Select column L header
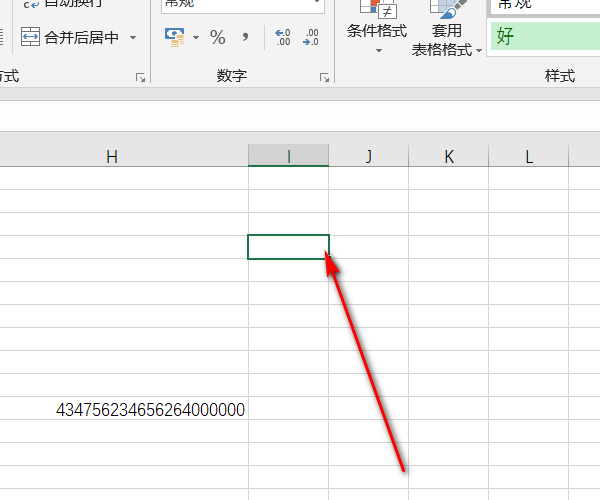 pyautogui.click(x=529, y=156)
